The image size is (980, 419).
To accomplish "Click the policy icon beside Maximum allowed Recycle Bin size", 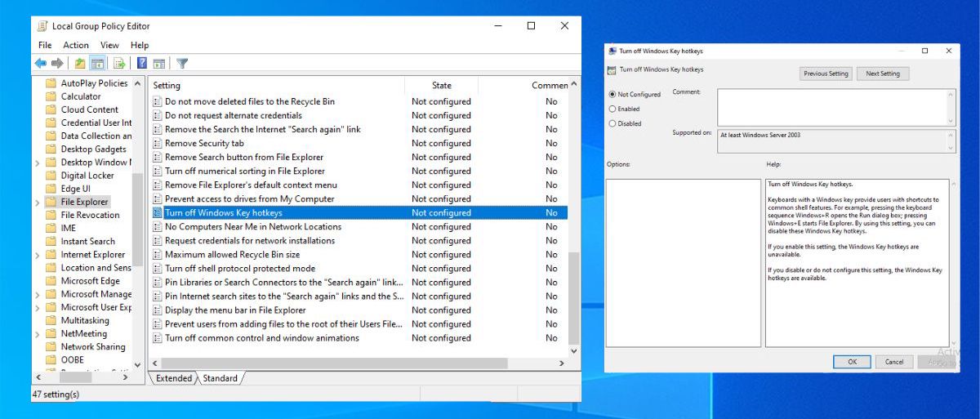I will [158, 254].
